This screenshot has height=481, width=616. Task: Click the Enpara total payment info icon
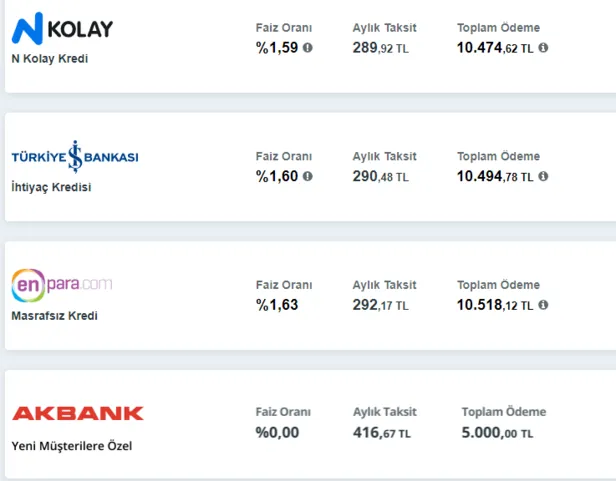point(543,304)
